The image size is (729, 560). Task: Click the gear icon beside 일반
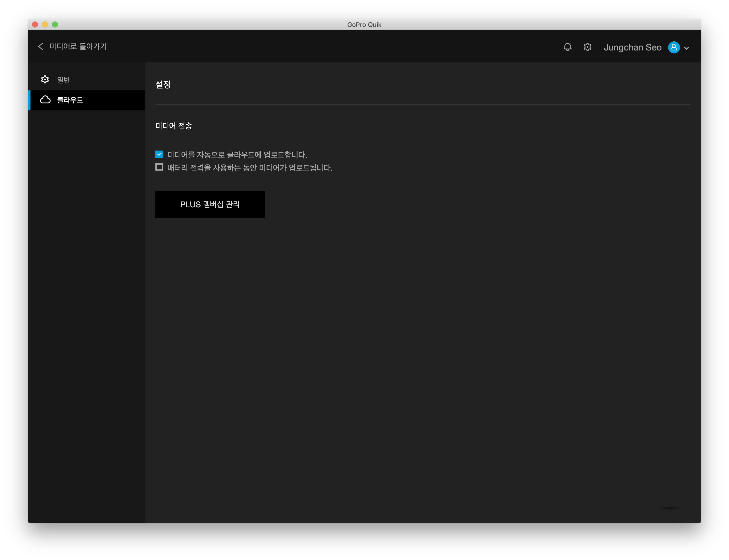(45, 80)
